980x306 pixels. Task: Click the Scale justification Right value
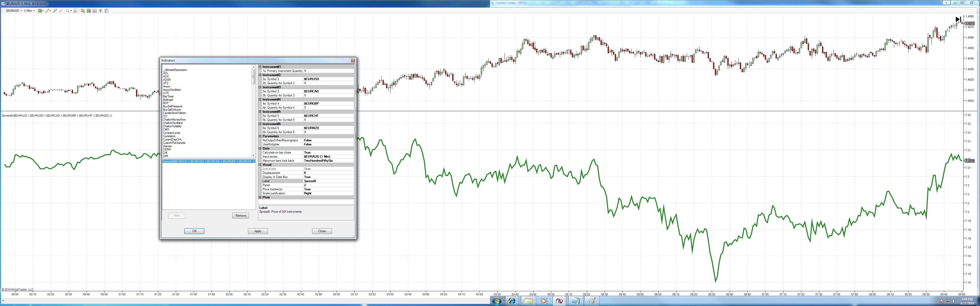click(329, 194)
